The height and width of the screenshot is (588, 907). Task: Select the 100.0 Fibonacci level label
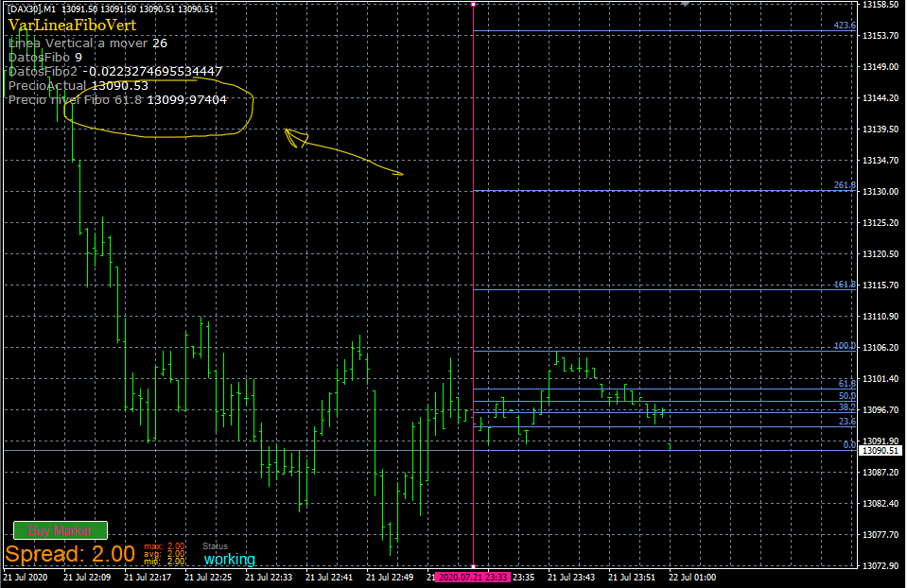[x=845, y=346]
